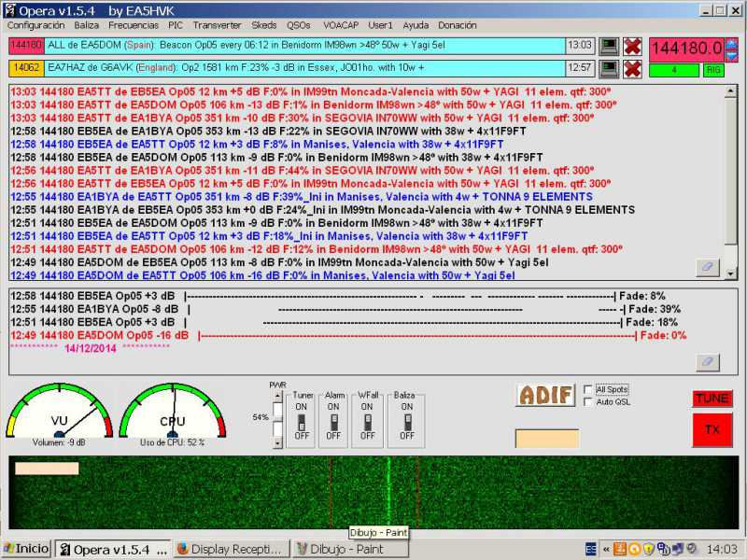Click the red TX button
The width and height of the screenshot is (747, 560).
(712, 430)
